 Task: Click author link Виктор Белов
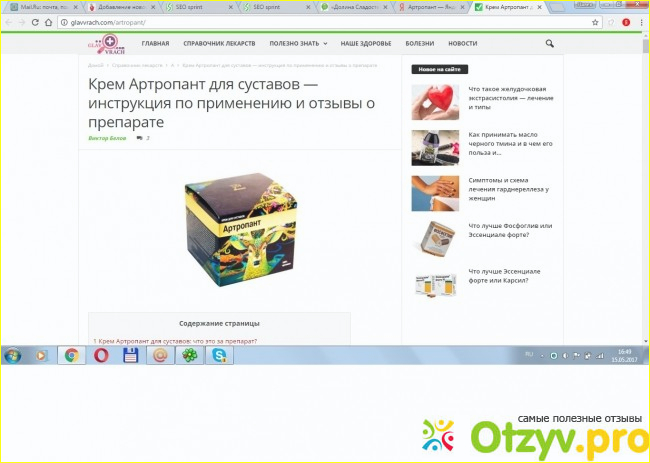click(107, 138)
